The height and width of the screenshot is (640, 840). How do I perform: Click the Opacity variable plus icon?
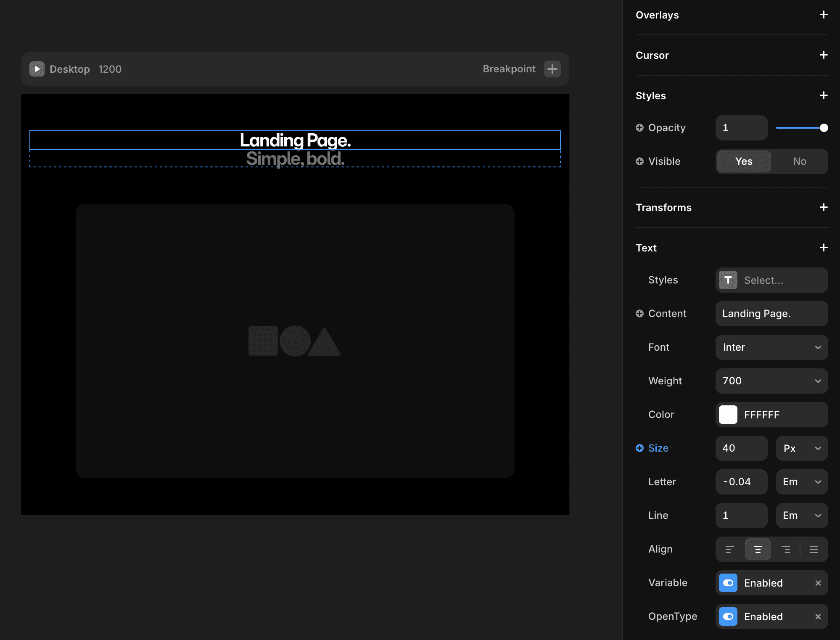(639, 127)
